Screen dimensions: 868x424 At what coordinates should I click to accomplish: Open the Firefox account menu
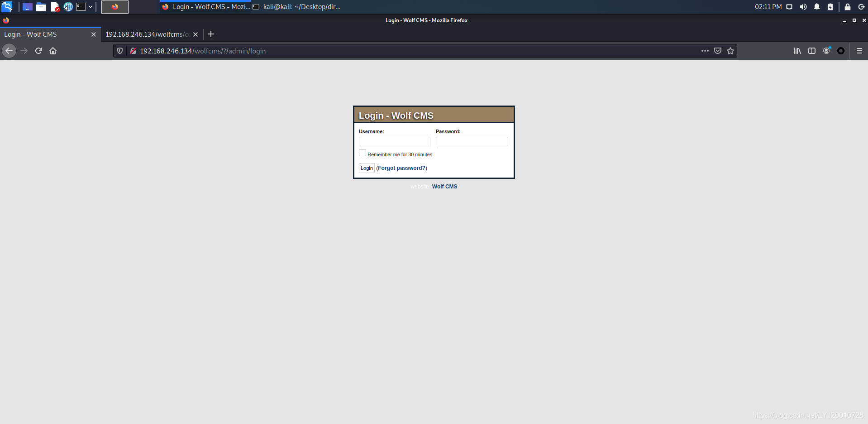(x=826, y=51)
